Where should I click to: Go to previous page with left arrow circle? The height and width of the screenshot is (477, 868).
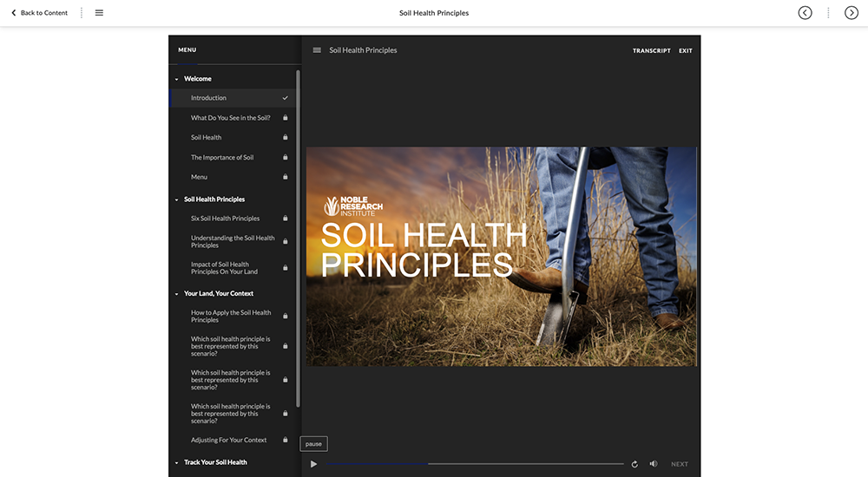(x=805, y=13)
